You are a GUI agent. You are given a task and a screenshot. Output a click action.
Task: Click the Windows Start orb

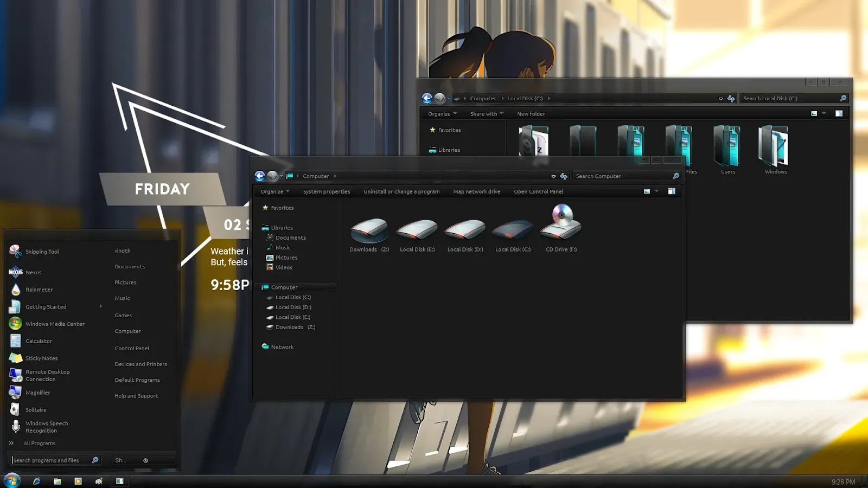pyautogui.click(x=12, y=480)
